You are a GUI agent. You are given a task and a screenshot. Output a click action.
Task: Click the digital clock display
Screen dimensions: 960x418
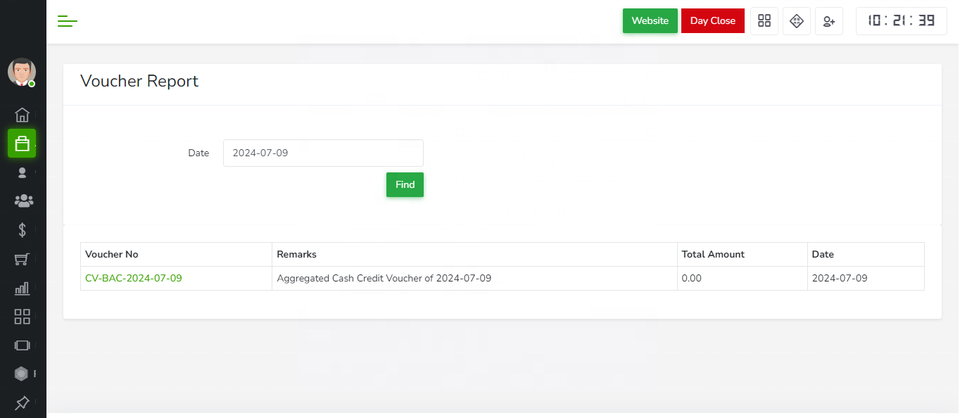(901, 21)
